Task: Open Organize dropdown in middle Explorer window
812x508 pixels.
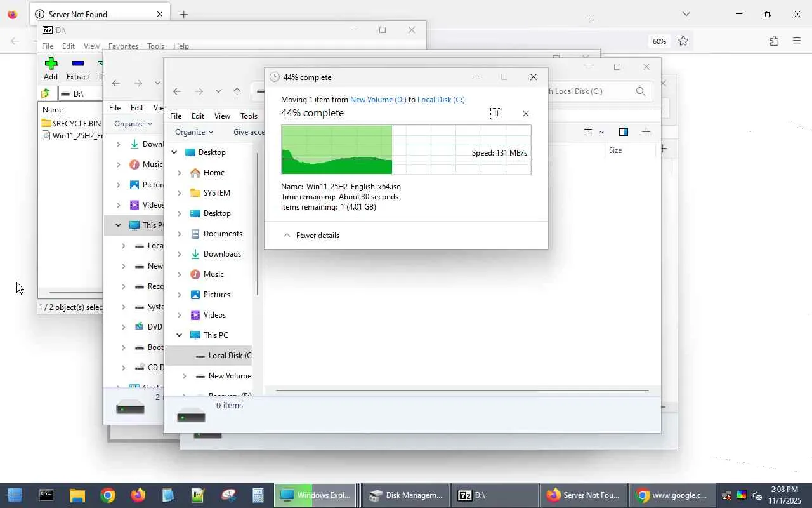Action: click(133, 124)
